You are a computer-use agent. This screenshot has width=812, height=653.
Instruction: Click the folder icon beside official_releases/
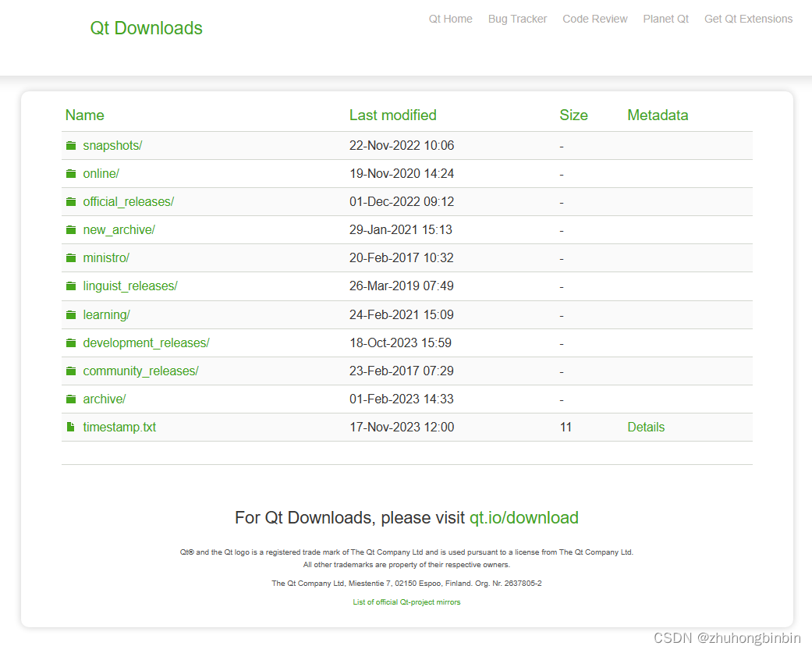click(71, 201)
